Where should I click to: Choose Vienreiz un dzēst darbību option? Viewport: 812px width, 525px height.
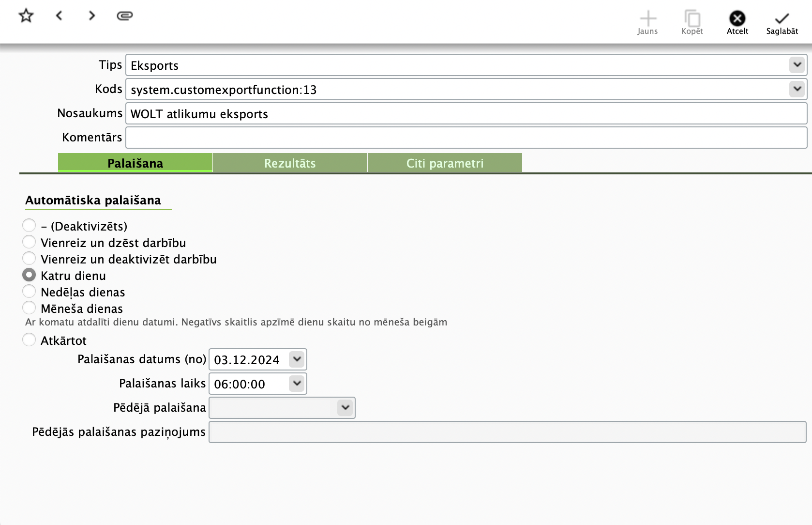point(29,242)
